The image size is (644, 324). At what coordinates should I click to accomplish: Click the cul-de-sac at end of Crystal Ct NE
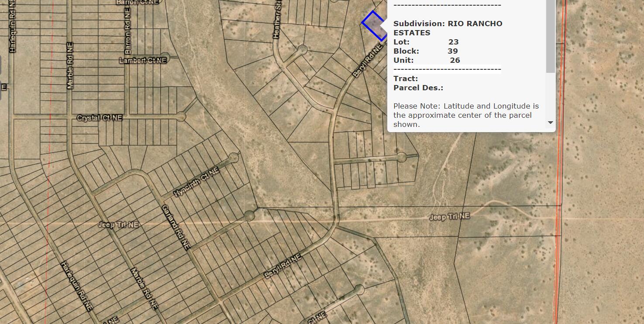[x=181, y=116]
